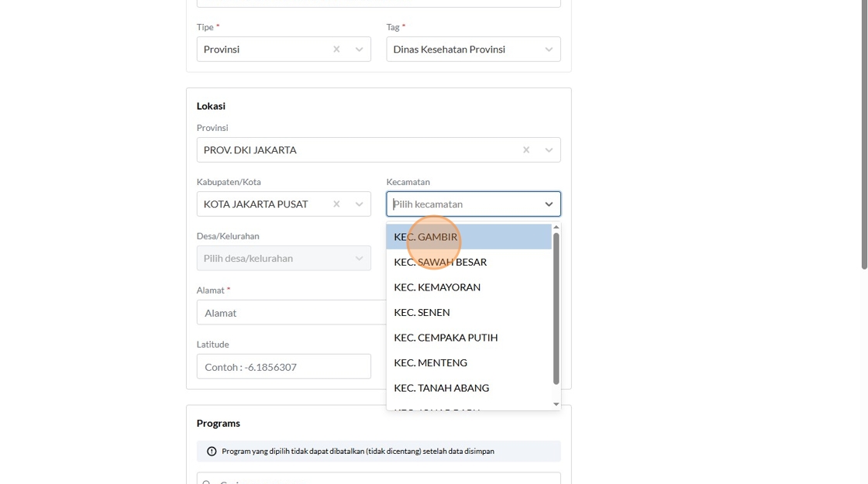Select KEC. CEMPAKA PUTIH option
Screen dimensions: 868x484
click(x=446, y=338)
